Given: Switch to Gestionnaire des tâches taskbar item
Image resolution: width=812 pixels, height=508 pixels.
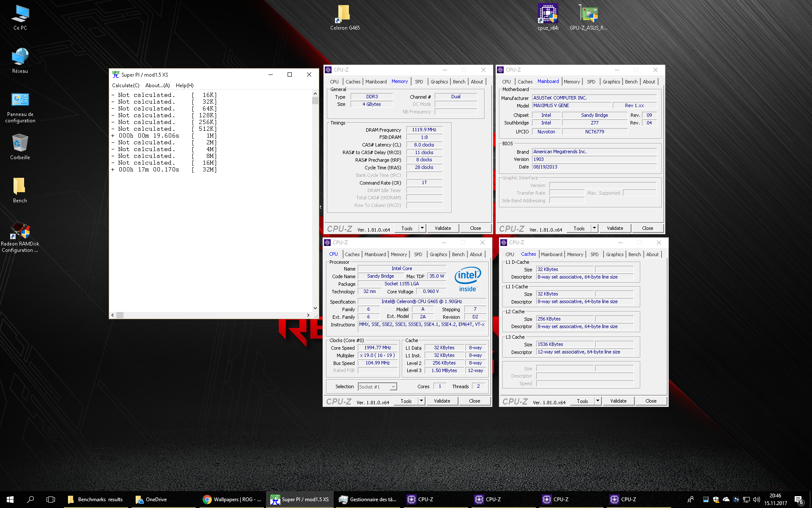Looking at the screenshot, I should click(x=368, y=500).
